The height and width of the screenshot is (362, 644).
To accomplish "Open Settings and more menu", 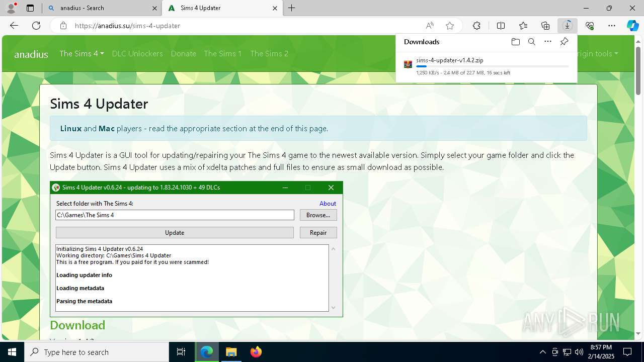I will pos(612,26).
